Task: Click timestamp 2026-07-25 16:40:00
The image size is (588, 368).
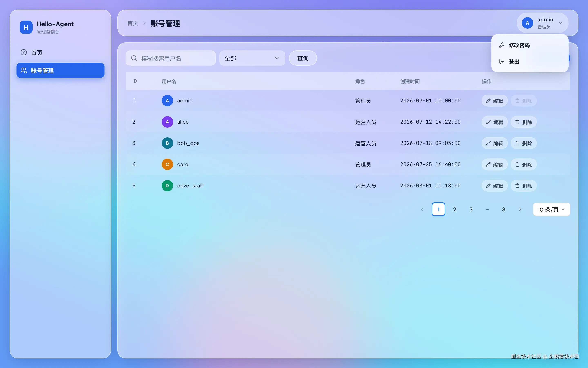Action: coord(430,164)
